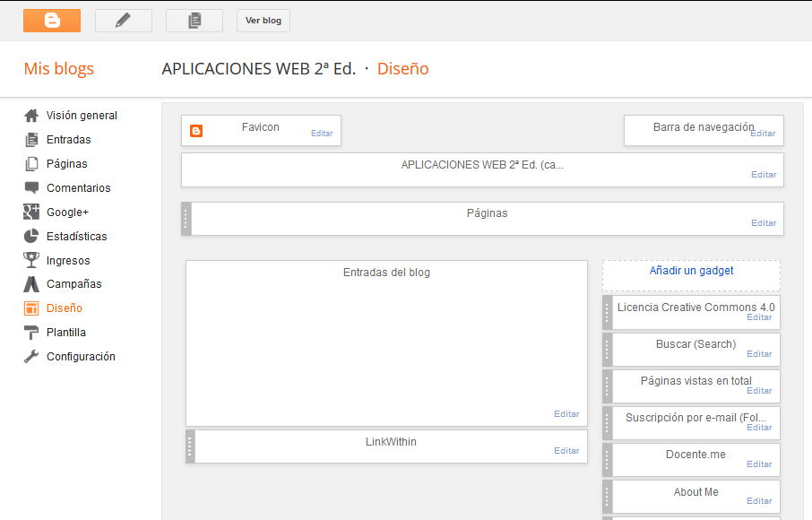Edit the Entradas del blog gadget

tap(566, 414)
